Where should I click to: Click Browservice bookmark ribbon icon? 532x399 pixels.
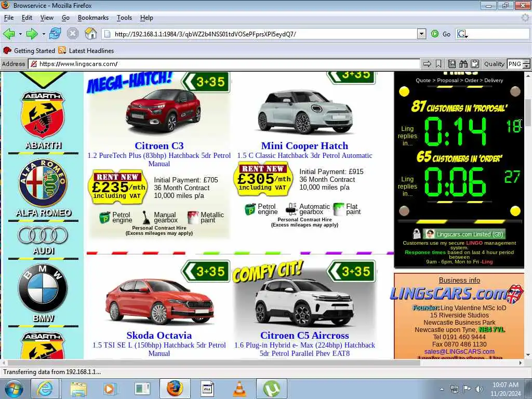click(x=438, y=64)
